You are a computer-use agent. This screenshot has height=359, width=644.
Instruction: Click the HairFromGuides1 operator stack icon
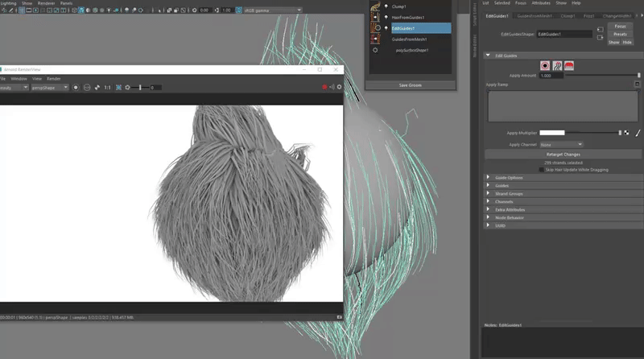(x=375, y=17)
